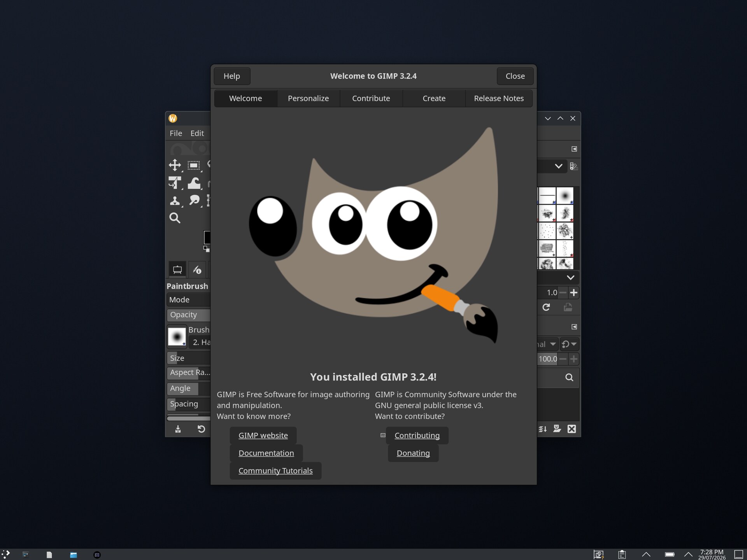747x560 pixels.
Task: Click the Spacing slider in Tool Options
Action: coord(189,404)
